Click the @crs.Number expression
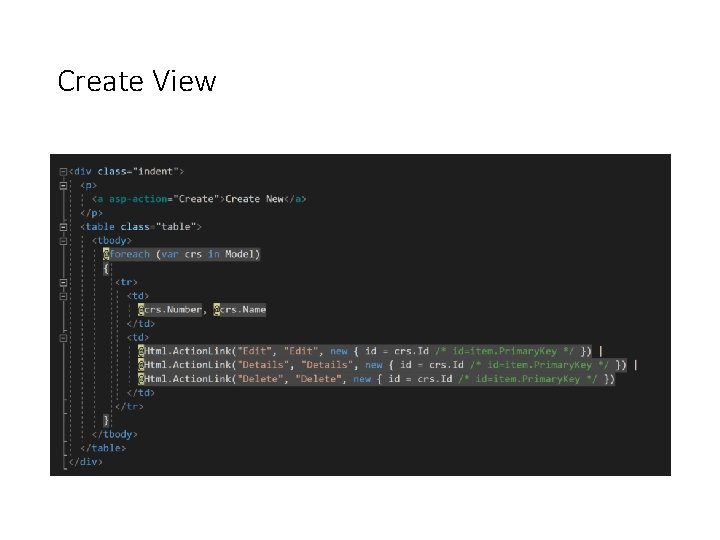The image size is (720, 540). pyautogui.click(x=169, y=310)
